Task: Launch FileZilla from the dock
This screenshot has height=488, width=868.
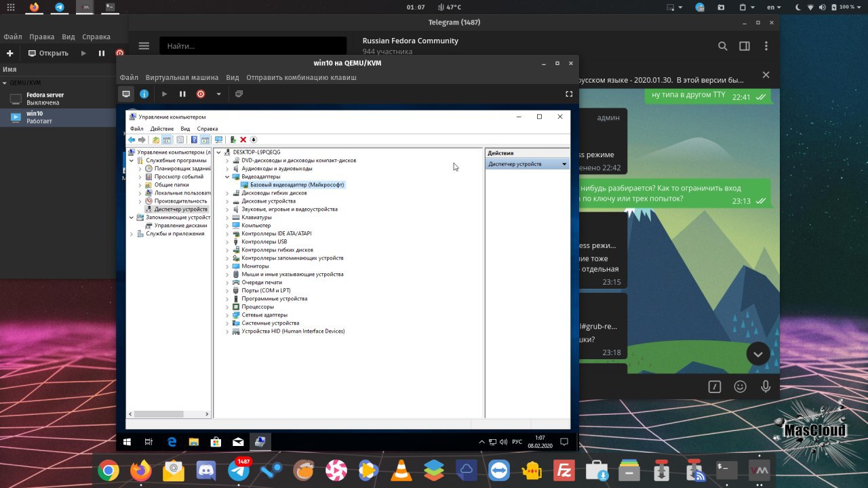Action: (564, 470)
